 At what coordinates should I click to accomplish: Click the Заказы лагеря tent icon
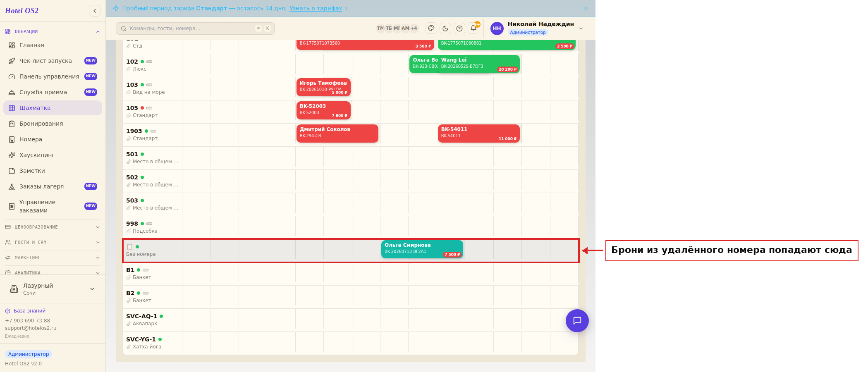tap(12, 186)
